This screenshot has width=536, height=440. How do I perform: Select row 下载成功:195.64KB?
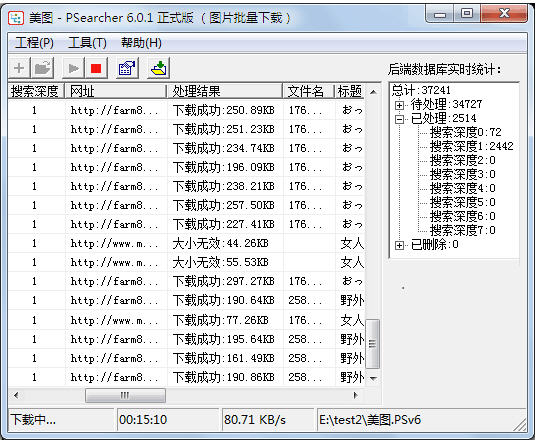pos(187,339)
